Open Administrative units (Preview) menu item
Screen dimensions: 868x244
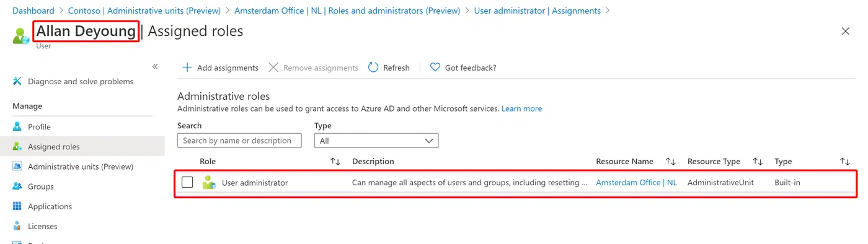81,167
